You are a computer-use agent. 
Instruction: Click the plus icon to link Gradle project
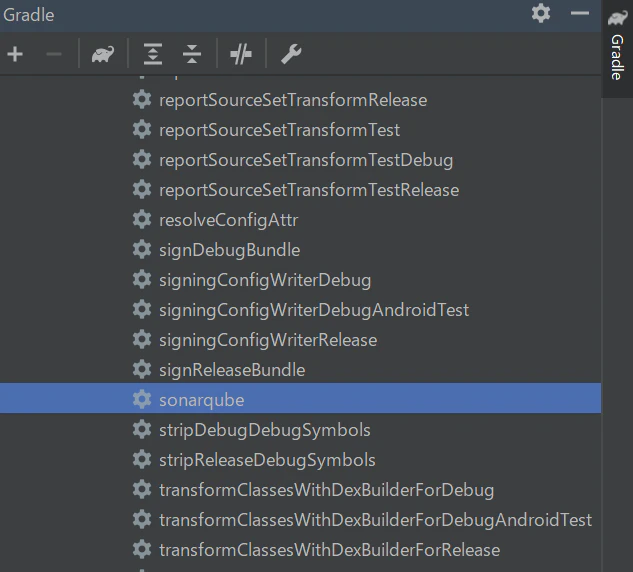[x=15, y=54]
